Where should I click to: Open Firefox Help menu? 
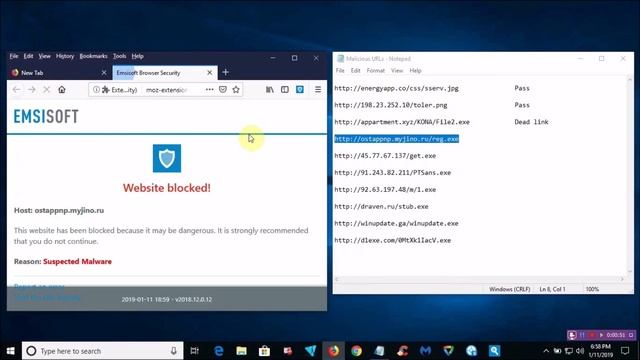click(138, 56)
